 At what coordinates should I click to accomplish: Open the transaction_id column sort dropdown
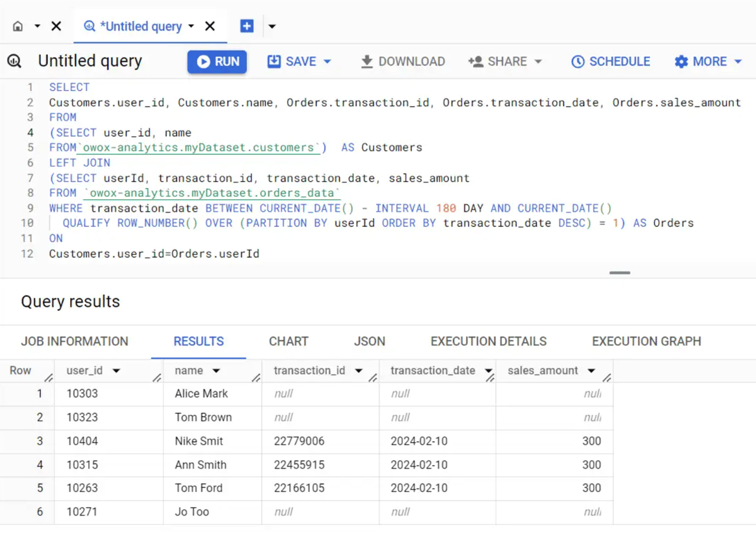pyautogui.click(x=359, y=371)
